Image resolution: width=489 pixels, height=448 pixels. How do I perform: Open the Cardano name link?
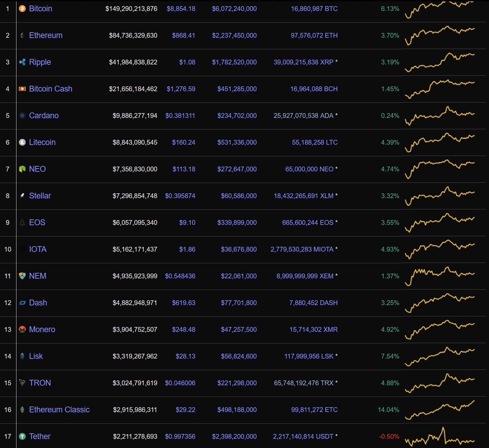pos(44,116)
